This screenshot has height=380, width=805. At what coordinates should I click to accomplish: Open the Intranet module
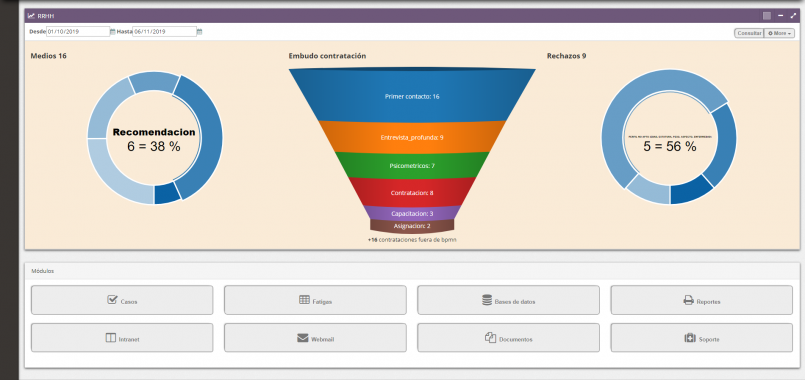122,338
